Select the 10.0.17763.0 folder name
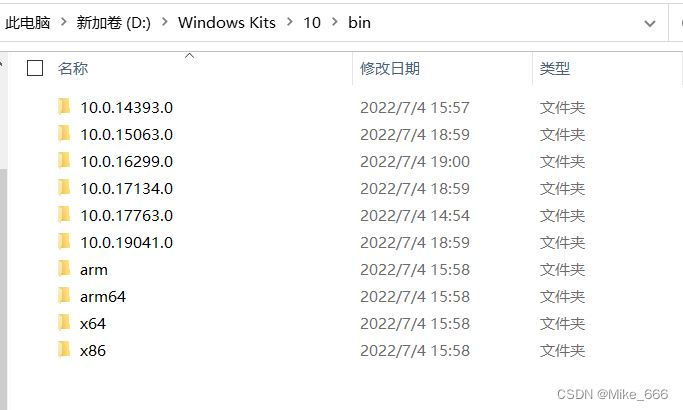Screen dimensions: 683x410 pyautogui.click(x=127, y=215)
